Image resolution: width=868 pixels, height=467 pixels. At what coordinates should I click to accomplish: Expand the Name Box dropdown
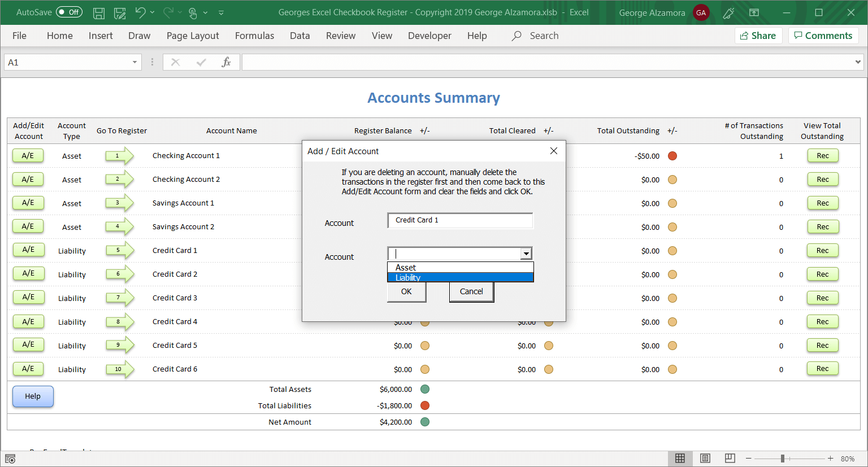click(x=134, y=62)
